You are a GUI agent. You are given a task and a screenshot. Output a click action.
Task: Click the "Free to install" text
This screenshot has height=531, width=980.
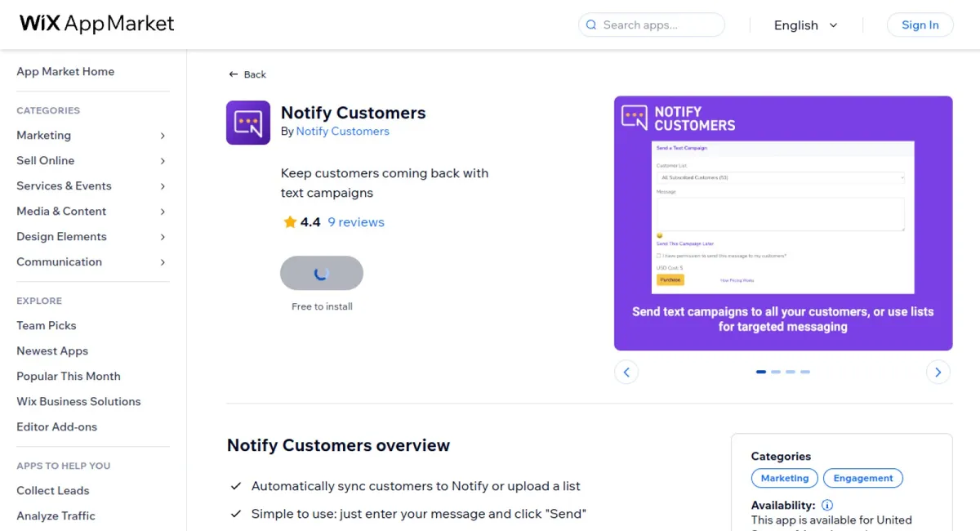(x=322, y=307)
